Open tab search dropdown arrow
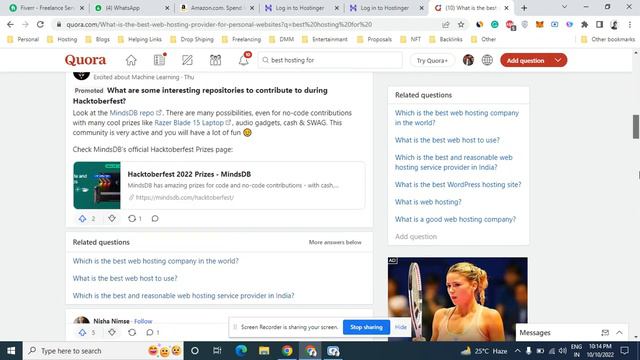 [x=564, y=7]
